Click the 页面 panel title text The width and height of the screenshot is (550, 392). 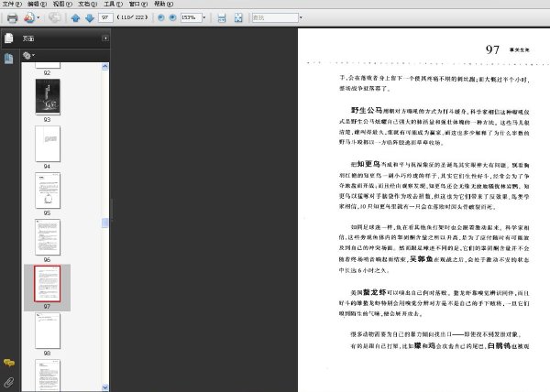[28, 38]
